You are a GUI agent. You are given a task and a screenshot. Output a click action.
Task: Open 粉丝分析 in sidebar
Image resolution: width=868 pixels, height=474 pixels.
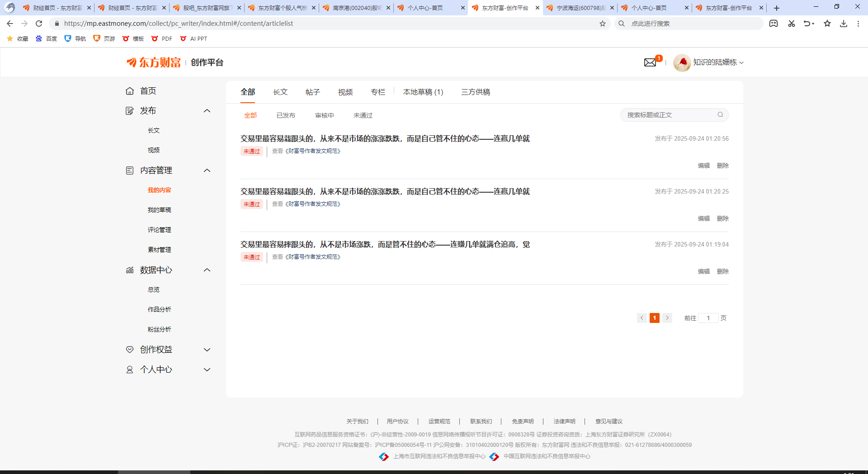point(159,329)
